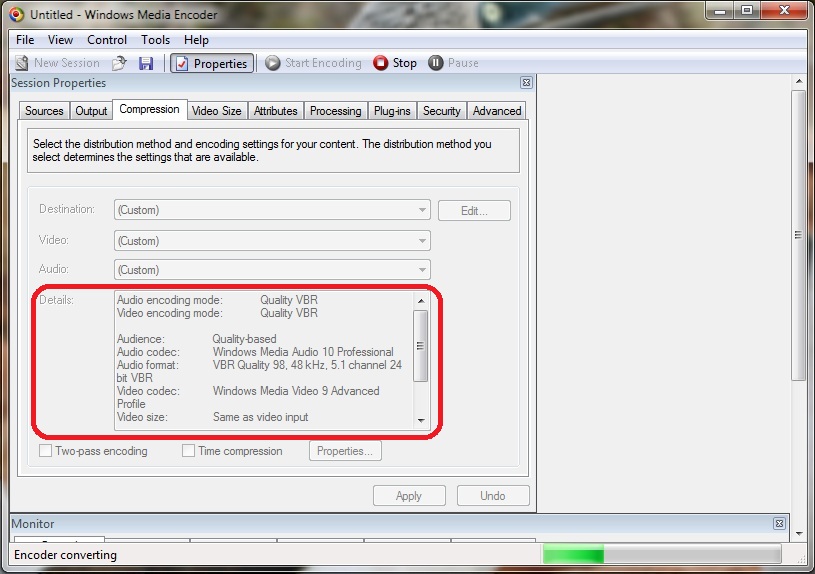Click the "Quality-based" audience value
This screenshot has width=815, height=574.
(x=244, y=339)
